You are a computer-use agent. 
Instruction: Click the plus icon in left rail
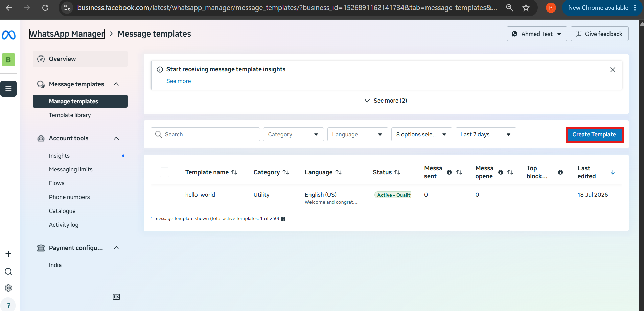pyautogui.click(x=8, y=254)
